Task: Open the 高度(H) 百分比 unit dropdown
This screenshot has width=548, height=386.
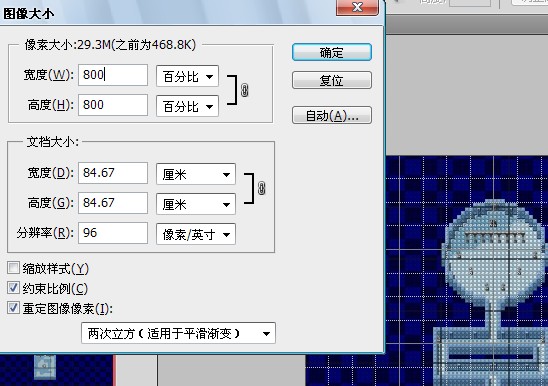Action: point(187,106)
